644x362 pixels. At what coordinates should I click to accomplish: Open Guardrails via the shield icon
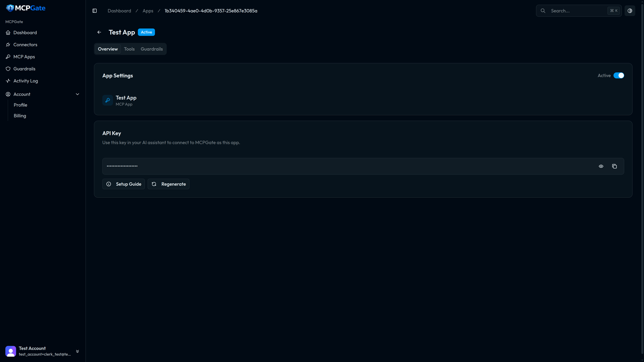[x=24, y=68]
